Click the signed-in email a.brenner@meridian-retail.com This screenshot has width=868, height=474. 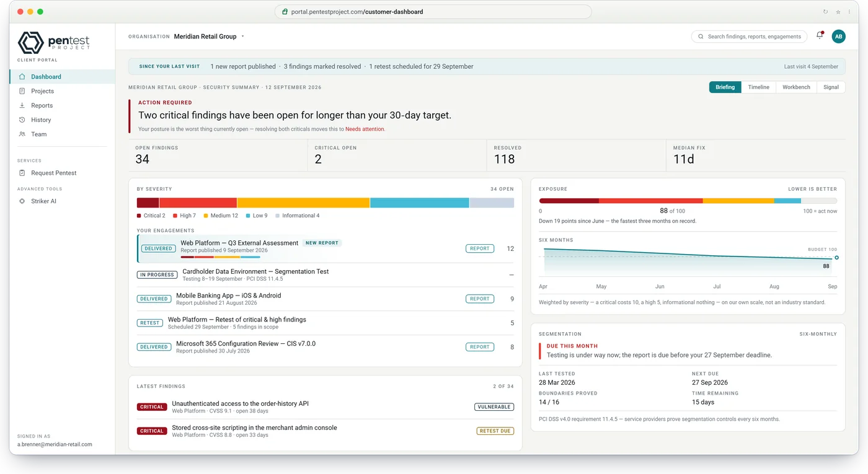tap(55, 444)
